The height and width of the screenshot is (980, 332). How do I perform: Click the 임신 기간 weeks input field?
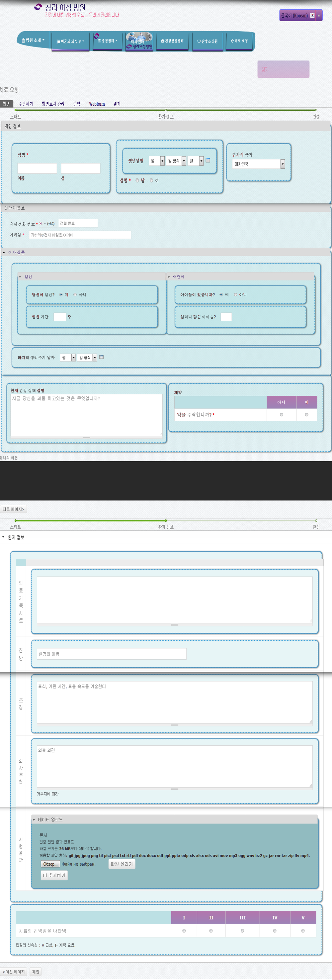coord(60,316)
